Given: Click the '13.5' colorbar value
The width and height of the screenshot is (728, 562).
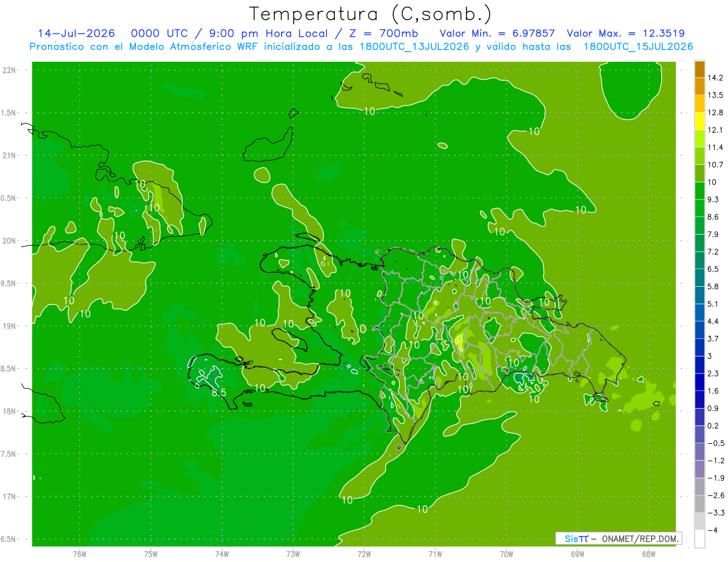Looking at the screenshot, I should click(715, 95).
